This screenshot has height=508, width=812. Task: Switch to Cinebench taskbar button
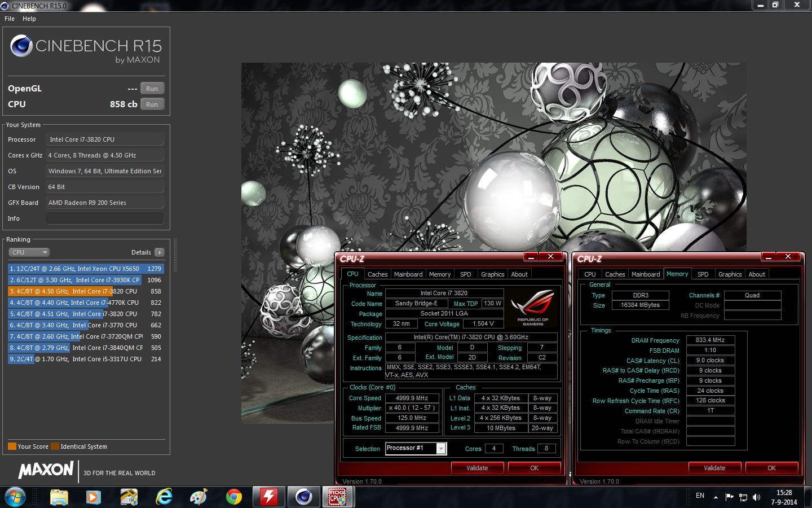(304, 497)
